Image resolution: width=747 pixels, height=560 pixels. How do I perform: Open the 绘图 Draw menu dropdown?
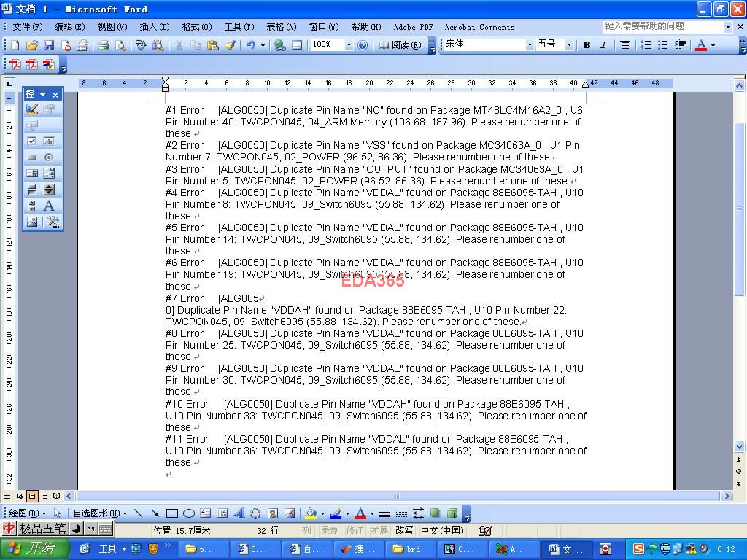(x=28, y=513)
